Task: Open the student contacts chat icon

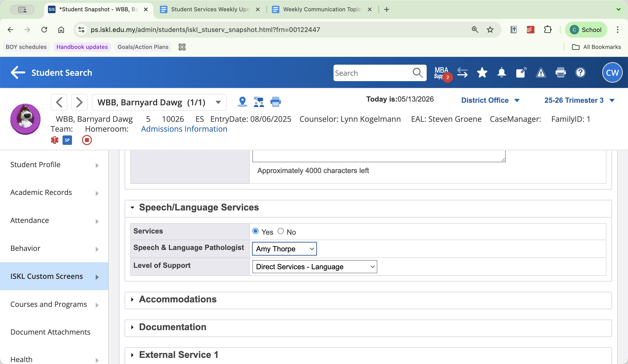Action: pos(259,102)
